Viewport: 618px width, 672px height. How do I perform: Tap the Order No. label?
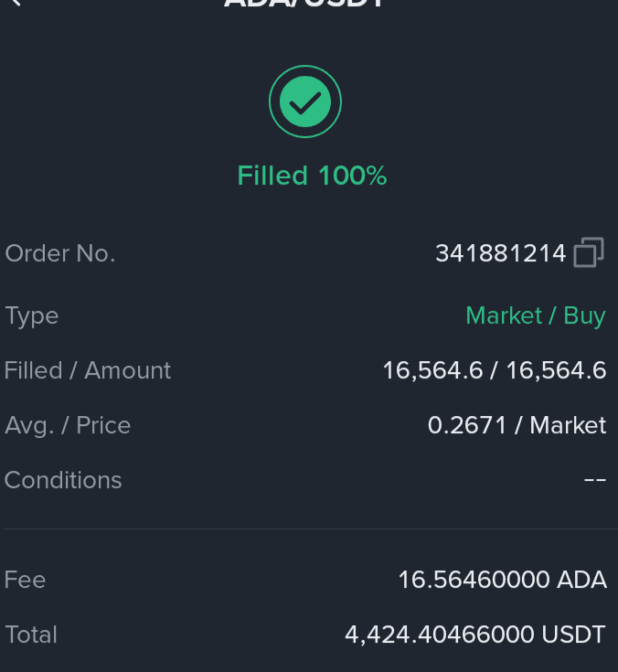coord(60,253)
